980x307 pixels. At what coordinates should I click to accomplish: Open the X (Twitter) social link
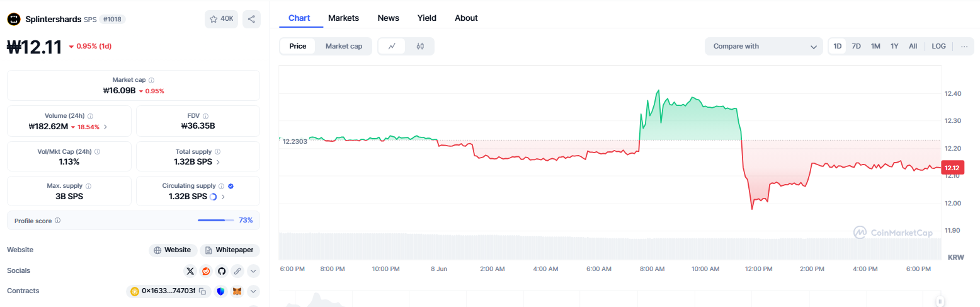(x=190, y=271)
